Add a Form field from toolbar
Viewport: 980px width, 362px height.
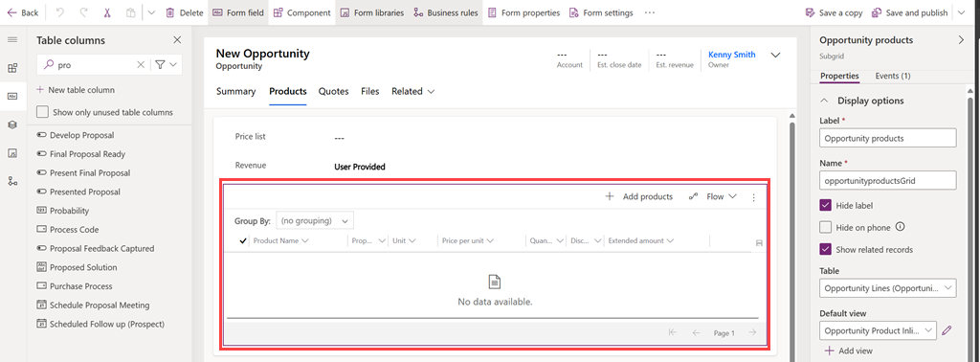(x=238, y=12)
